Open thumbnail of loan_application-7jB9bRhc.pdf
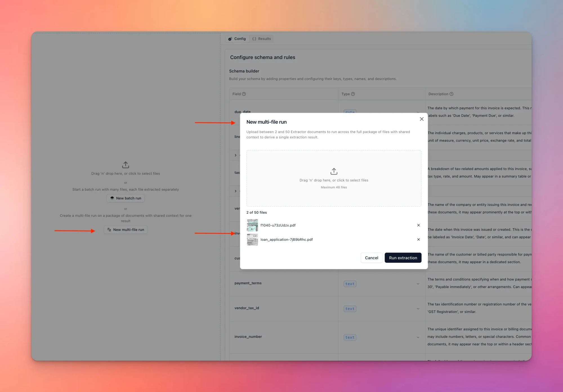The width and height of the screenshot is (563, 392). coord(252,240)
